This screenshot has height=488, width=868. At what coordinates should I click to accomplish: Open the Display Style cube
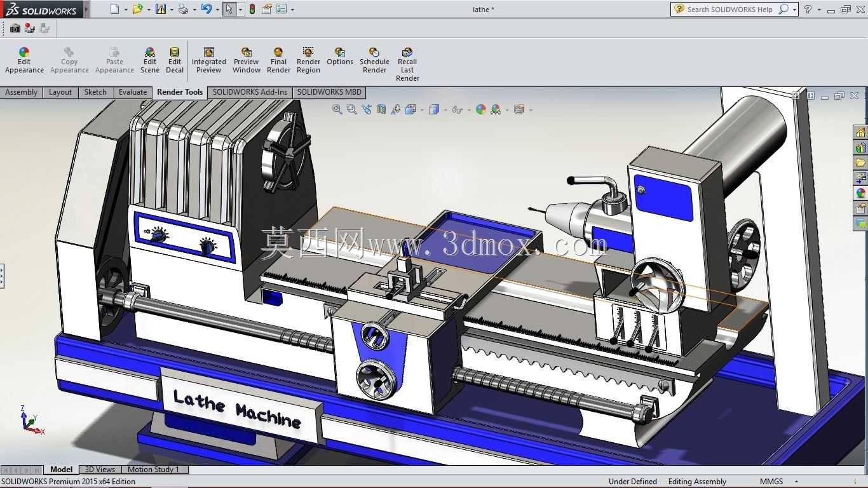coord(434,109)
